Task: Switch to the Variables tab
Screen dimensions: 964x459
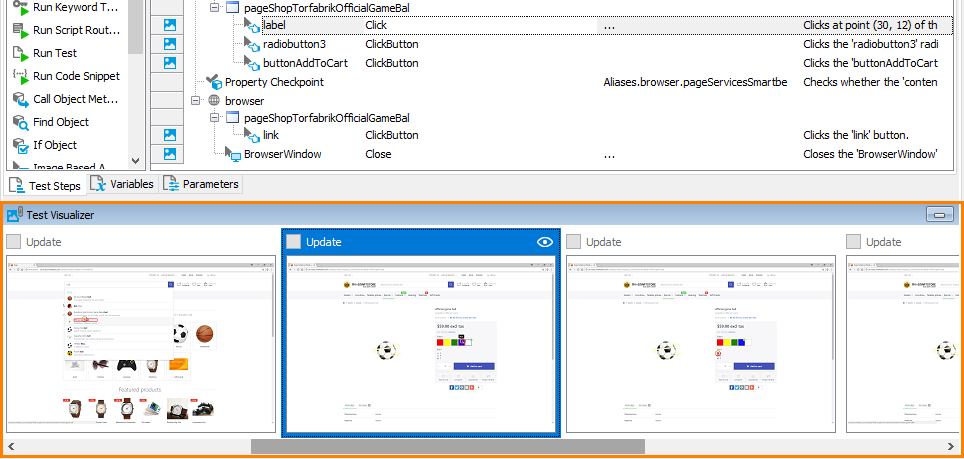Action: pyautogui.click(x=122, y=184)
